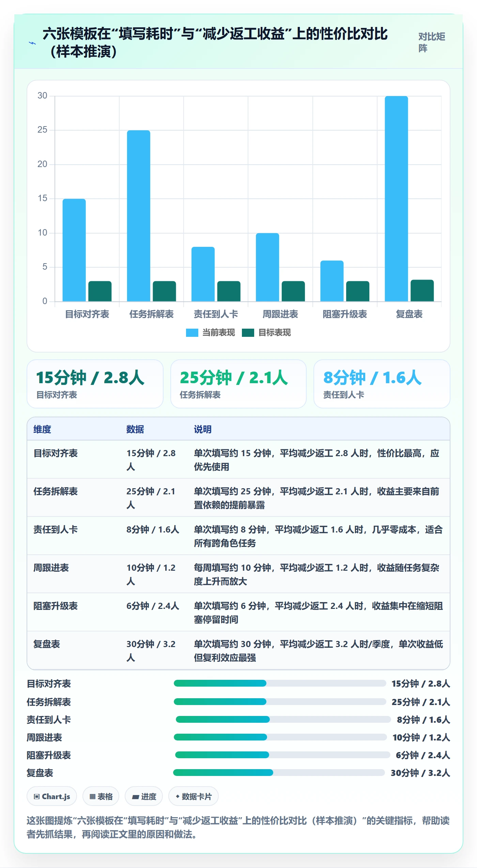Open the 25分钟 / 2.1人 data card

click(238, 384)
